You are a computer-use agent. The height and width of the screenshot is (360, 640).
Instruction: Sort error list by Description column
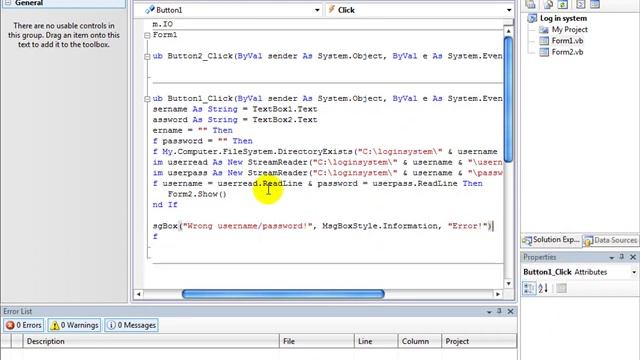click(x=151, y=341)
